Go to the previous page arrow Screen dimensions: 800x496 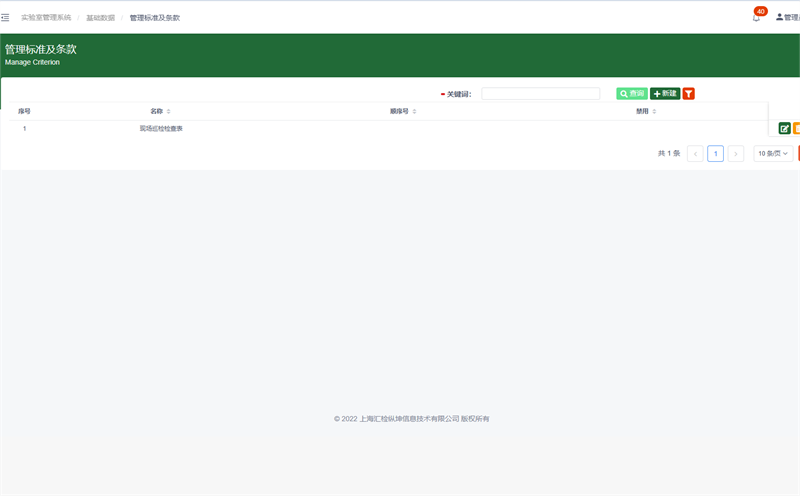tap(695, 153)
